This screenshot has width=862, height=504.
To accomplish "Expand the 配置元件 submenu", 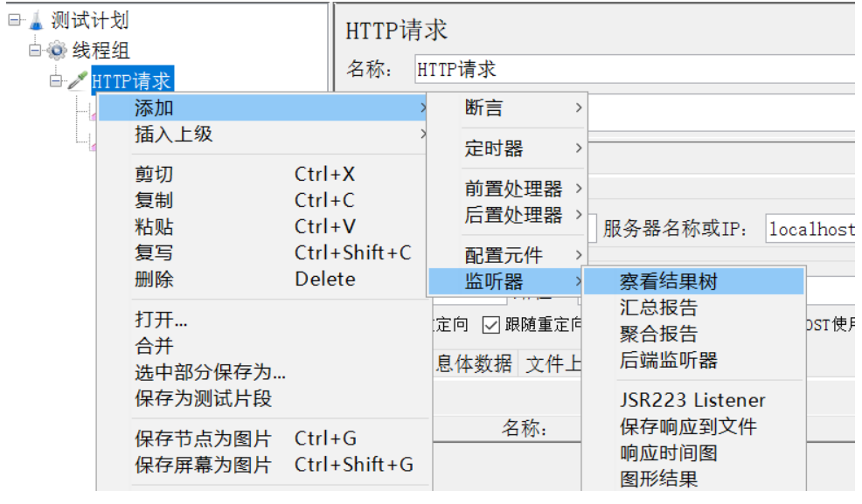I will coord(507,255).
